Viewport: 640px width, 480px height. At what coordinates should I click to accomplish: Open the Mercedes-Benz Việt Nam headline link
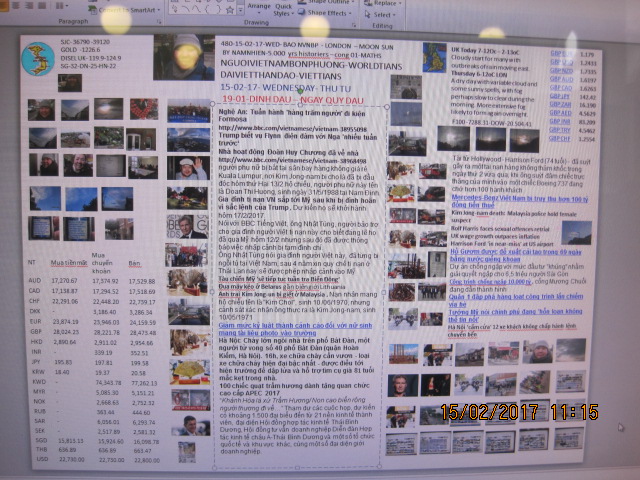pos(520,202)
